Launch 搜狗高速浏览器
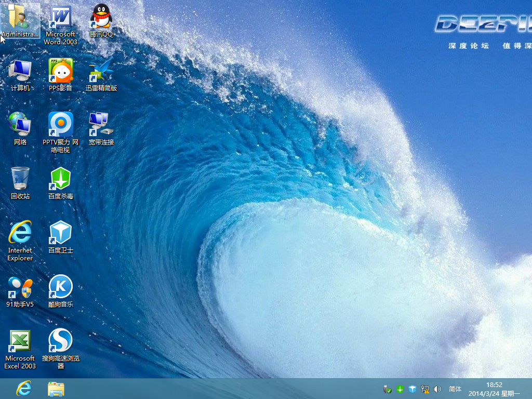Image resolution: width=532 pixels, height=399 pixels. pyautogui.click(x=60, y=343)
